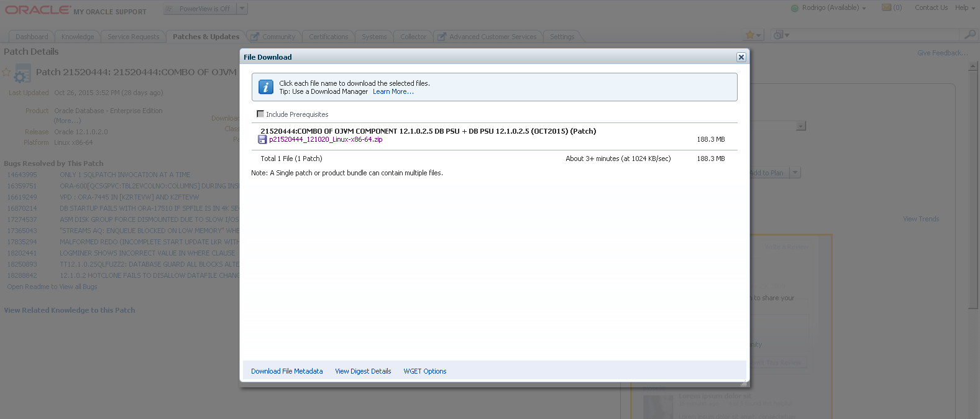Click Contact Us link

[932, 7]
